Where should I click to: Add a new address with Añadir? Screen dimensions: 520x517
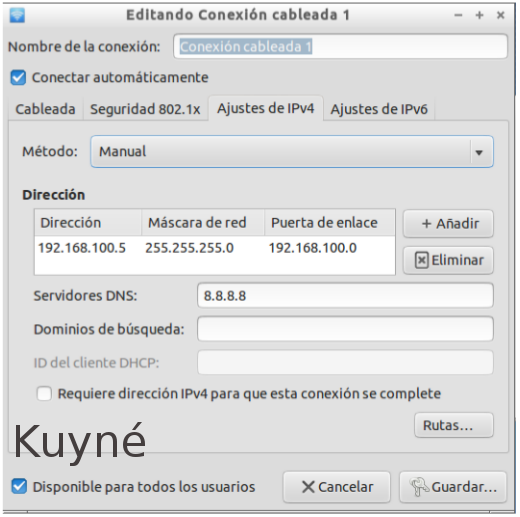point(448,223)
